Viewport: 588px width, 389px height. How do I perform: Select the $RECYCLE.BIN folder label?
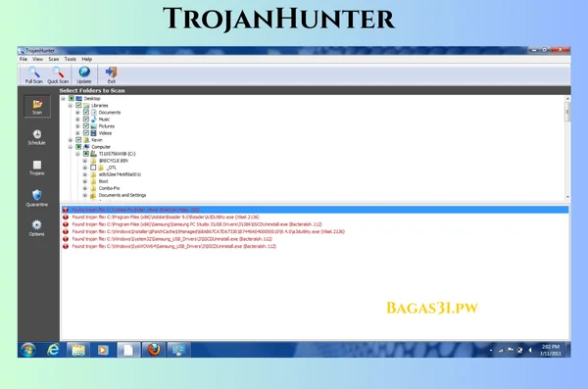tap(114, 161)
